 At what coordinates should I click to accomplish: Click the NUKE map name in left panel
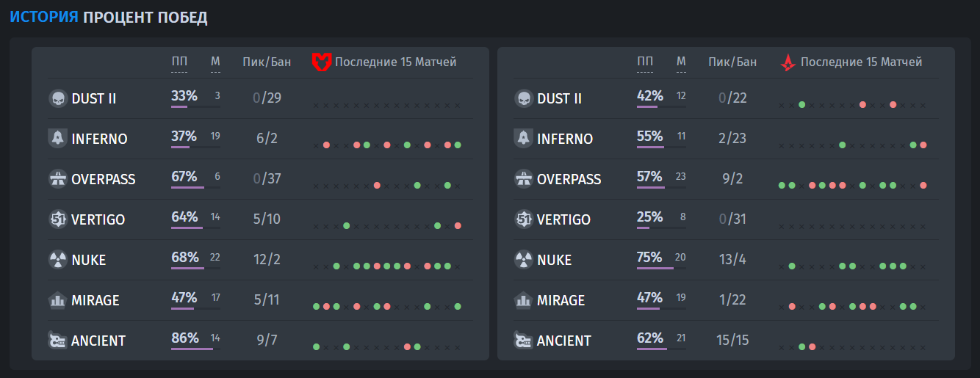89,261
